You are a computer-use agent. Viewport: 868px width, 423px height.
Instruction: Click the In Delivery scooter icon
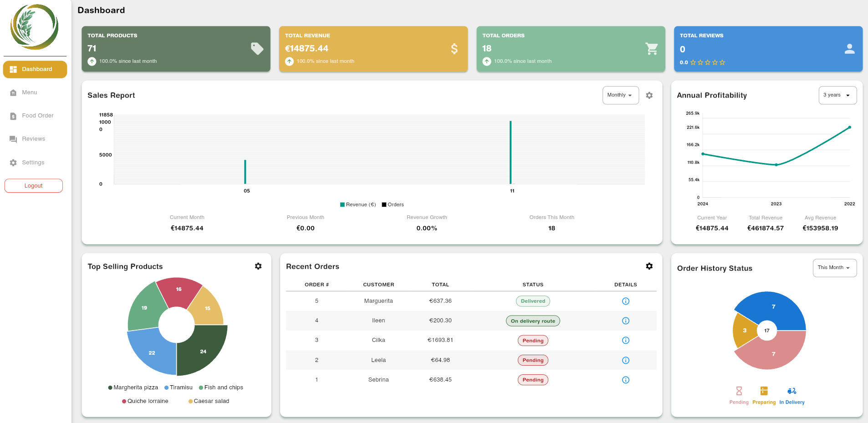[792, 391]
